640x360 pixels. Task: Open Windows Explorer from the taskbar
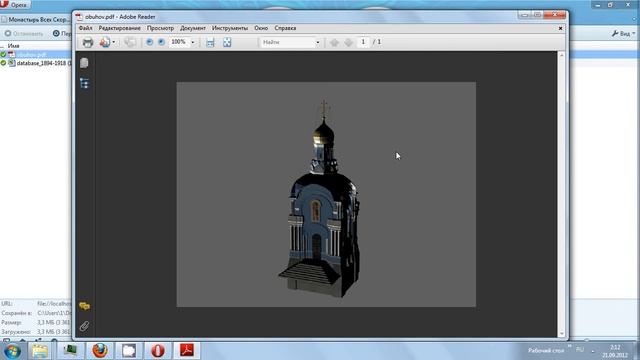click(x=40, y=351)
